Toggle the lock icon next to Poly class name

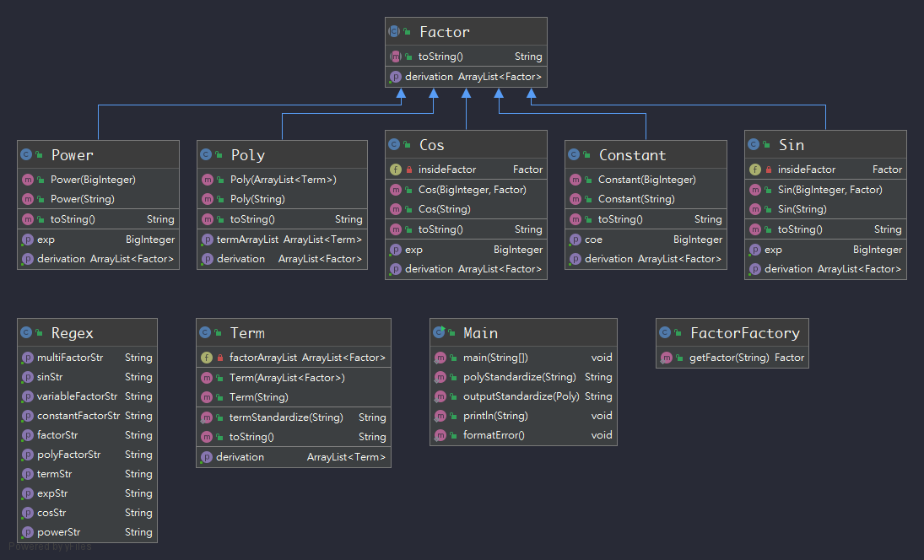click(219, 153)
